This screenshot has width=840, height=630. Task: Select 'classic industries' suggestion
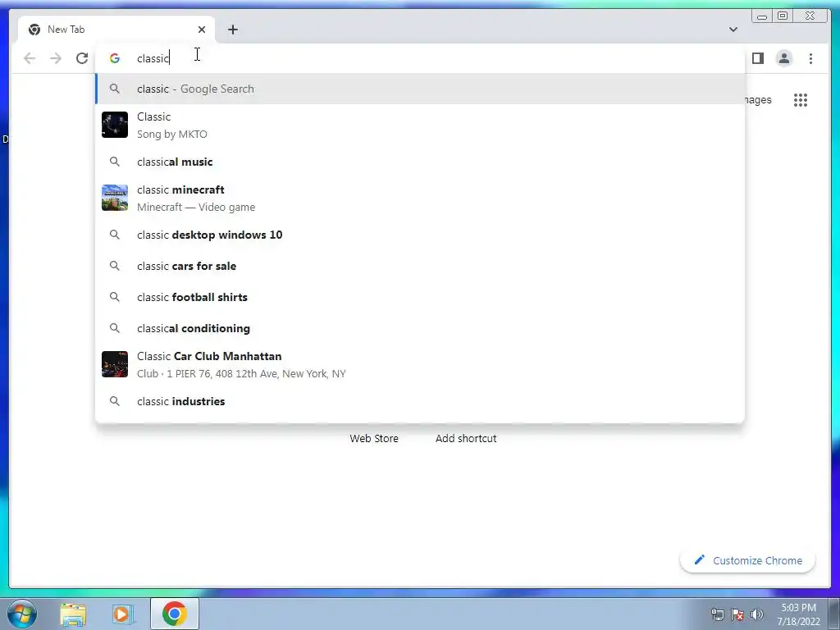pyautogui.click(x=420, y=401)
